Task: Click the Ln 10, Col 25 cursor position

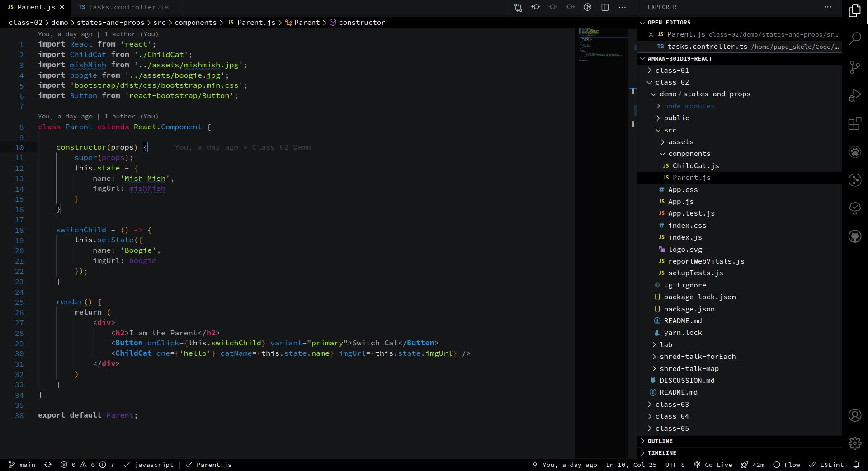Action: click(x=631, y=465)
